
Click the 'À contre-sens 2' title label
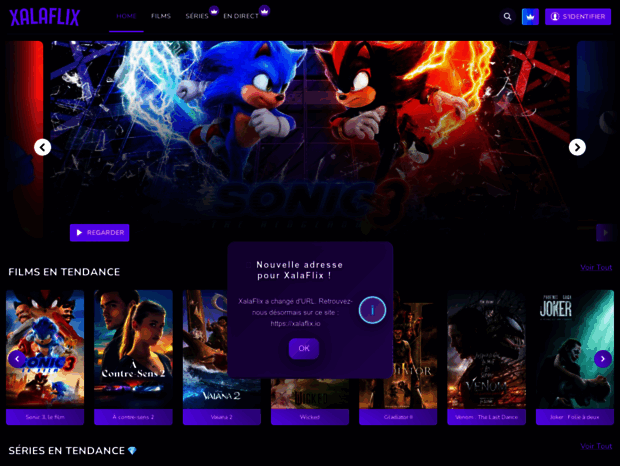point(133,417)
